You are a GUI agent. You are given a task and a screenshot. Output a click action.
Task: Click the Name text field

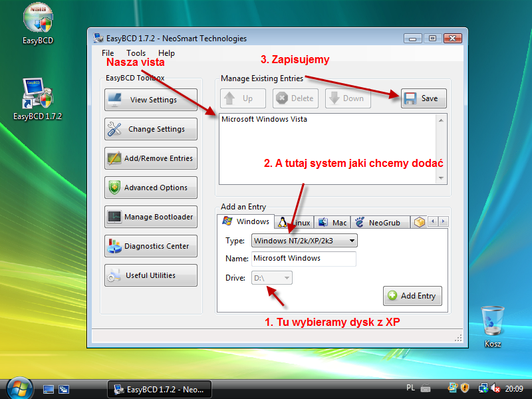click(x=303, y=258)
